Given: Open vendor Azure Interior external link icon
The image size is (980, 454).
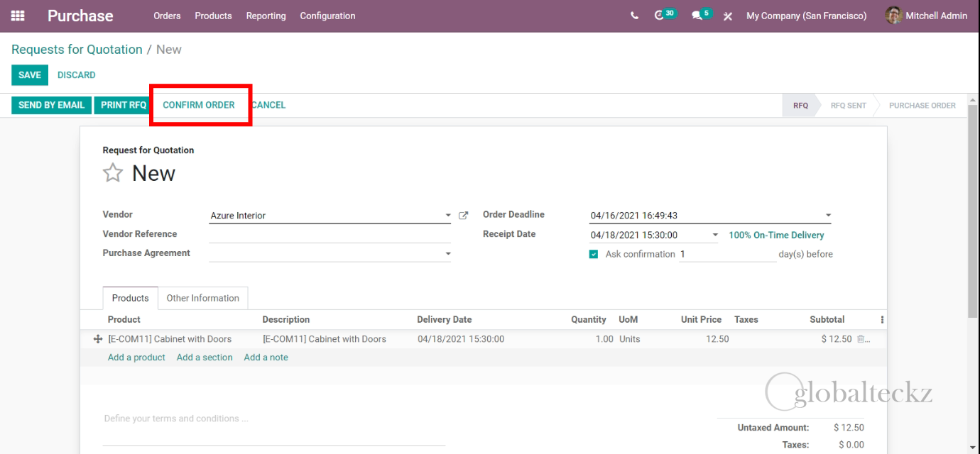Looking at the screenshot, I should pyautogui.click(x=464, y=216).
